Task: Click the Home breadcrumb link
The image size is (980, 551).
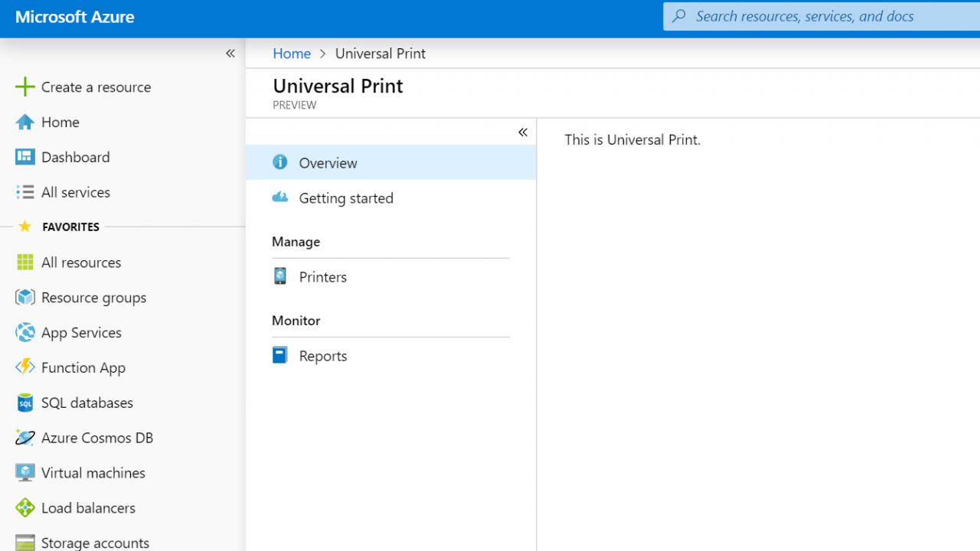Action: 292,54
